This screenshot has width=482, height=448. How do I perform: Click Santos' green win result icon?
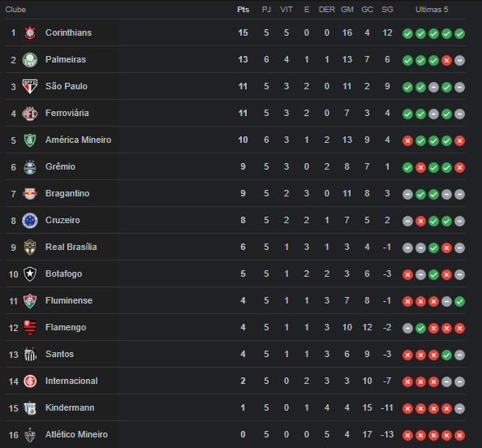click(446, 355)
